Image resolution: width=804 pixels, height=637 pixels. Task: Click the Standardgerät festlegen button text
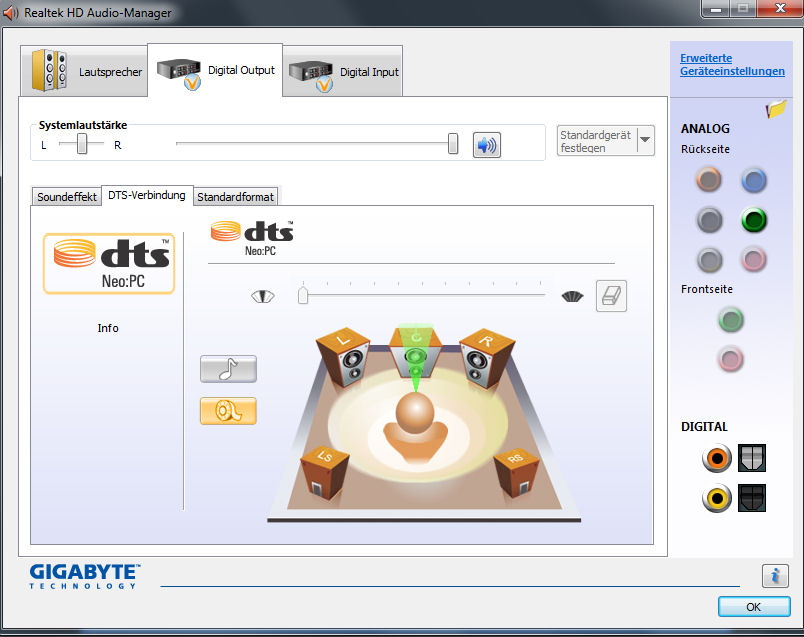point(596,141)
